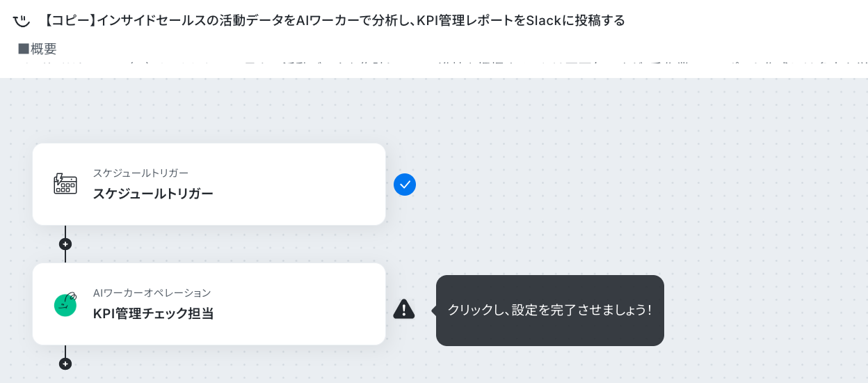Click the クリックし、設定を完了させましょう! tooltip
This screenshot has height=383, width=868.
tap(550, 310)
